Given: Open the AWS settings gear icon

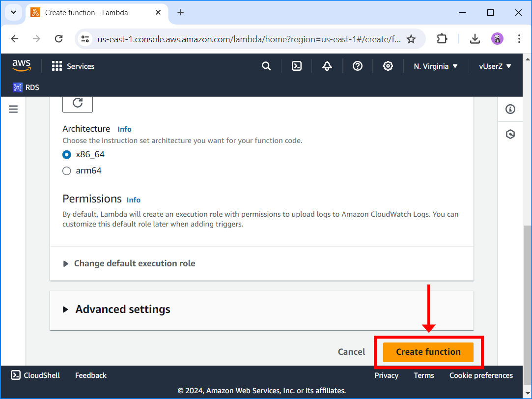Looking at the screenshot, I should coord(388,65).
